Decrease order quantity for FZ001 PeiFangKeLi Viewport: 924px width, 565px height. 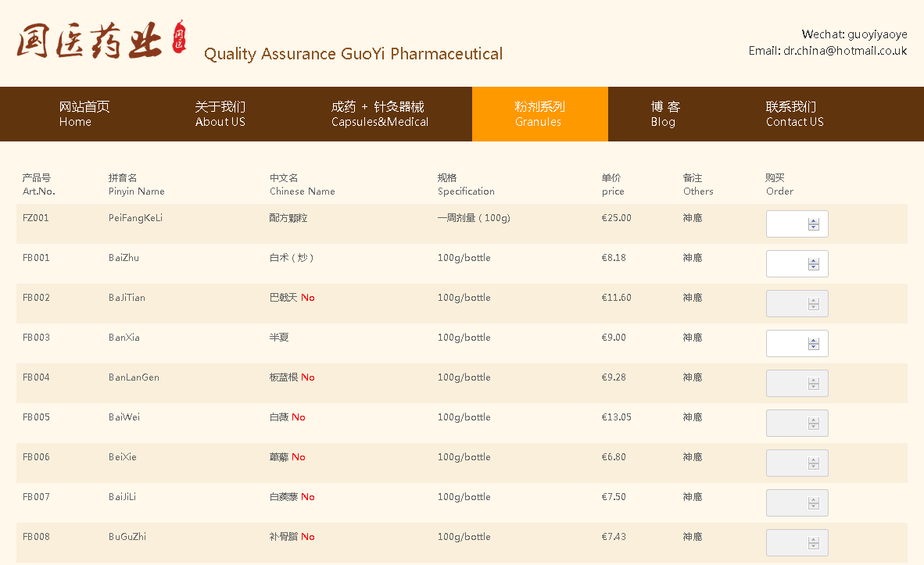(x=813, y=227)
